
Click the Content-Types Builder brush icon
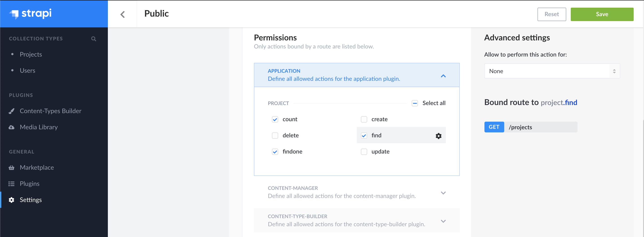11,111
